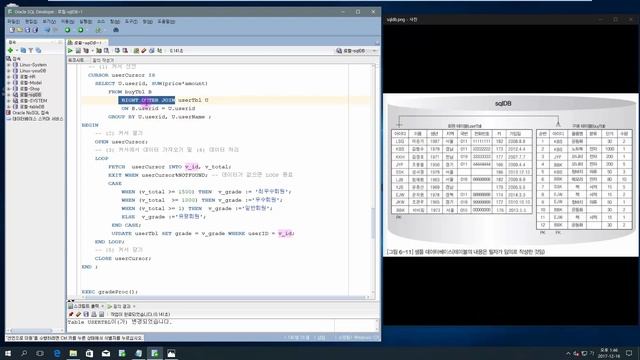
Task: Click the EXEC gradeProc() line in the editor
Action: (x=110, y=292)
